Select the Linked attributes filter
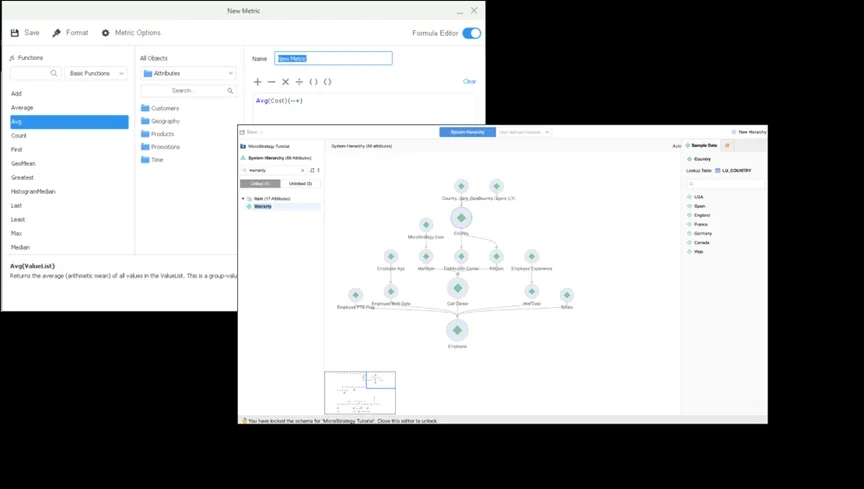 click(260, 184)
